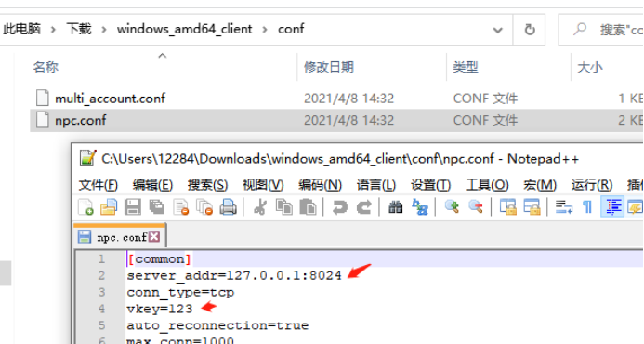Screen dimensions: 644x344
Task: Toggle word wrap toolbar icon
Action: coord(564,206)
